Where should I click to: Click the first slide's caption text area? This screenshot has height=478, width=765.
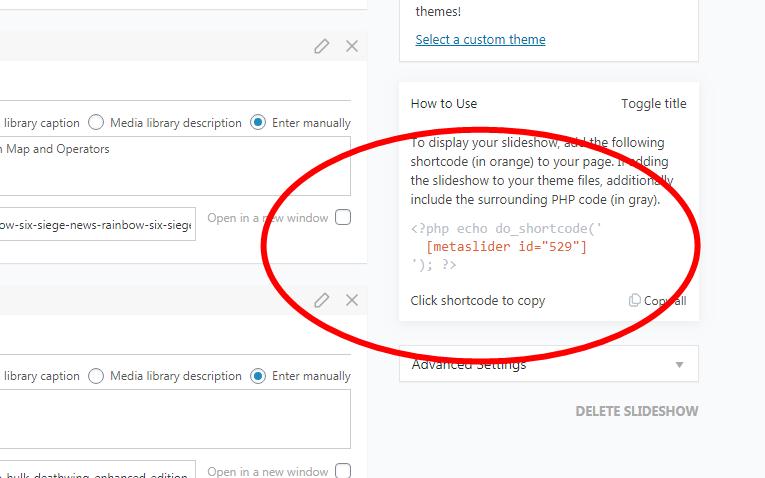[x=175, y=166]
